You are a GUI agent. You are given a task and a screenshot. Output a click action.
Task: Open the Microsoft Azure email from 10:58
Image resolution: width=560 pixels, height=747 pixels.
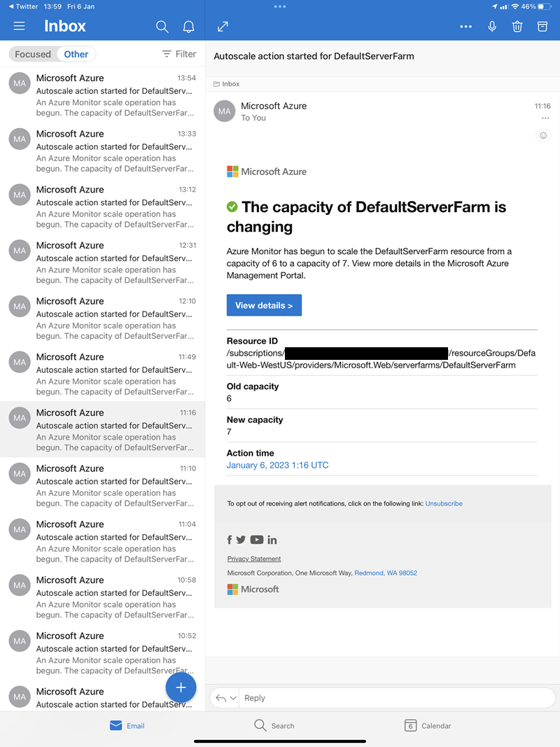[x=102, y=596]
